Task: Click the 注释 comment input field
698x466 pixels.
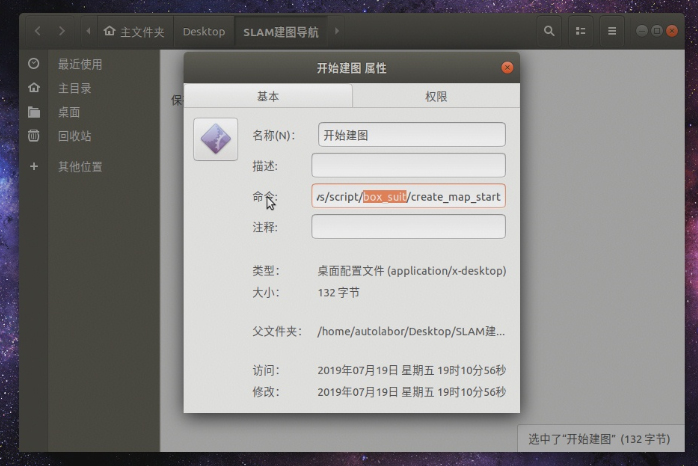Action: [408, 227]
